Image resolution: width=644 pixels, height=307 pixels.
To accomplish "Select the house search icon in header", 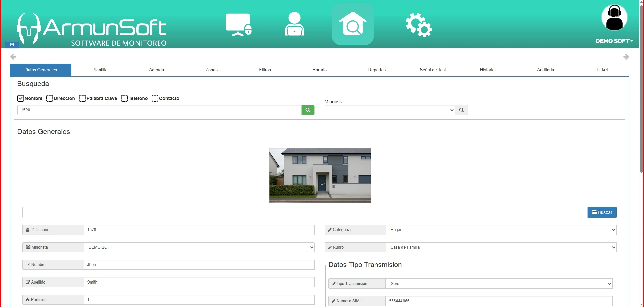I will (353, 24).
